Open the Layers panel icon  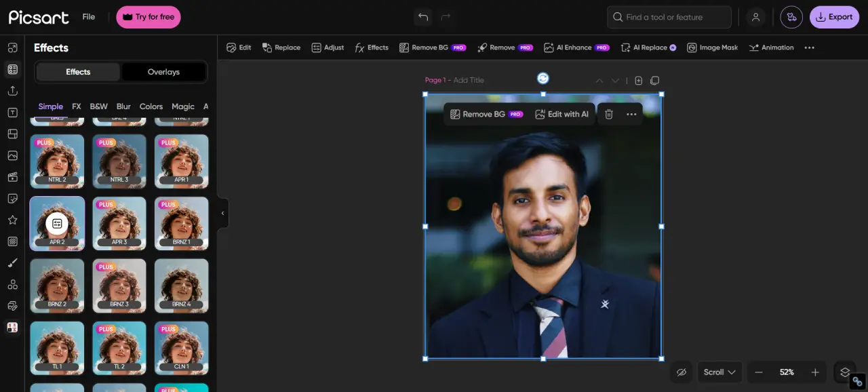(845, 372)
